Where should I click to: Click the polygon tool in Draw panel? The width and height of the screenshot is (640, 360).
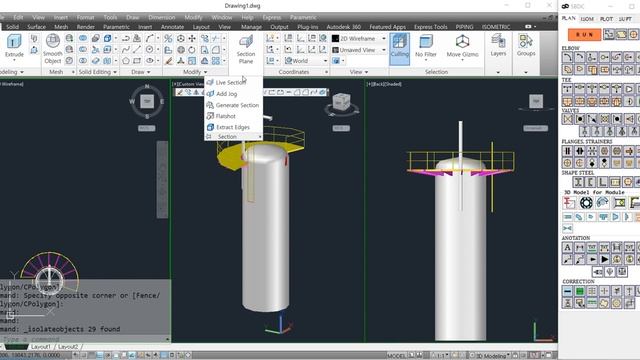tap(126, 61)
